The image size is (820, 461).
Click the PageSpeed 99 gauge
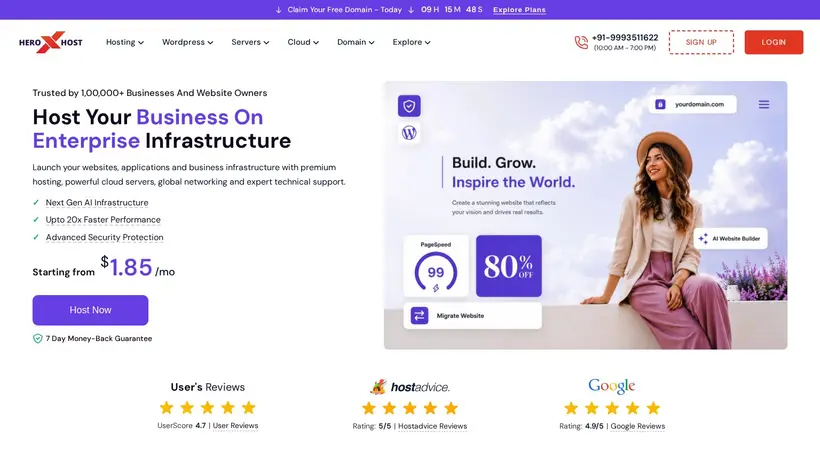(436, 272)
